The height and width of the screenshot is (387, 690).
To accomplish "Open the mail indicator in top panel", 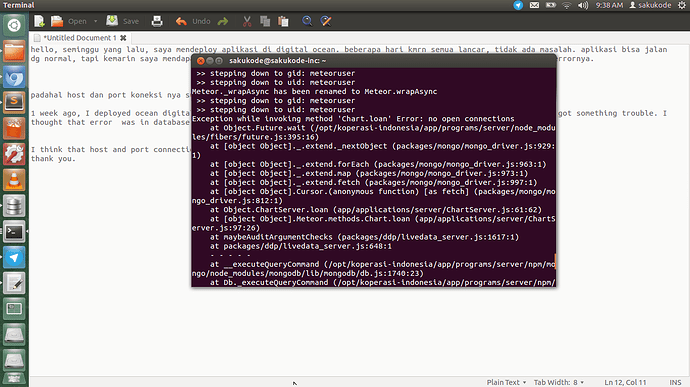I will click(534, 5).
